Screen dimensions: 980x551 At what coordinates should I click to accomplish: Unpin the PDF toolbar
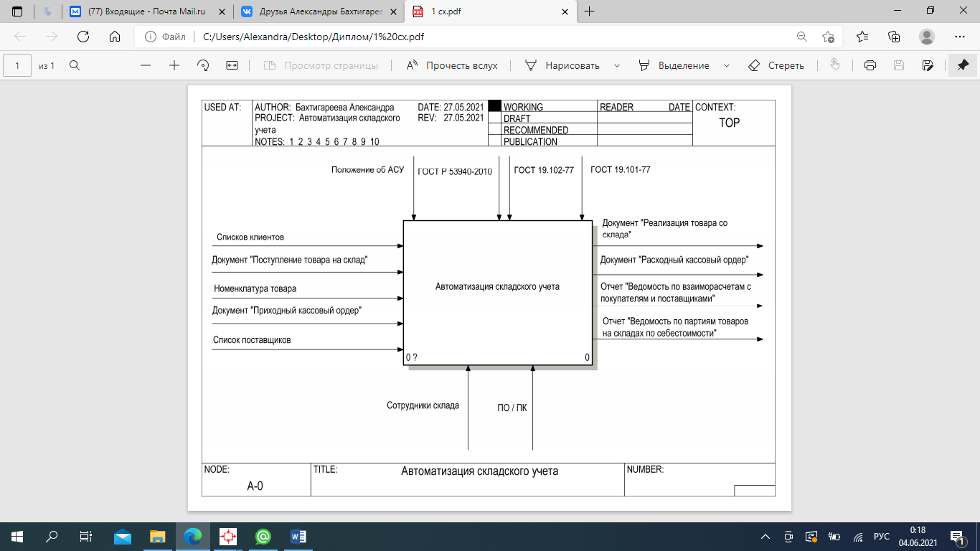[963, 65]
